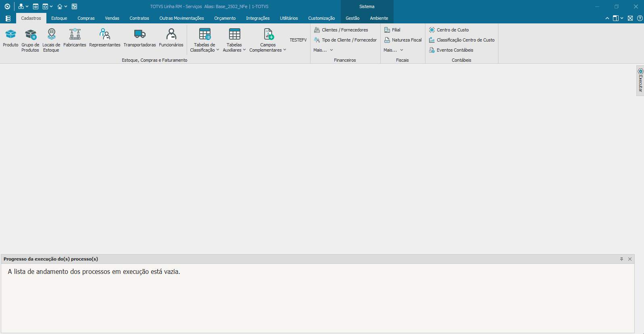Click the TESTEFV button
Screen dimensions: 644x334
pos(298,40)
